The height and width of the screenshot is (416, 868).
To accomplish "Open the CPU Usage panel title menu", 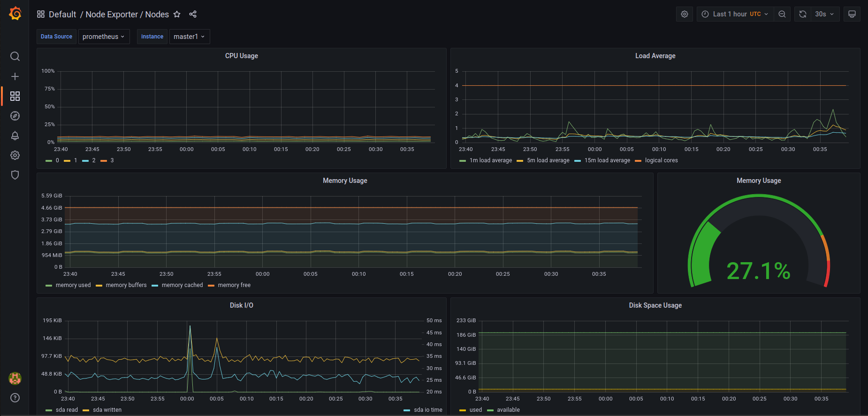I will pos(242,56).
